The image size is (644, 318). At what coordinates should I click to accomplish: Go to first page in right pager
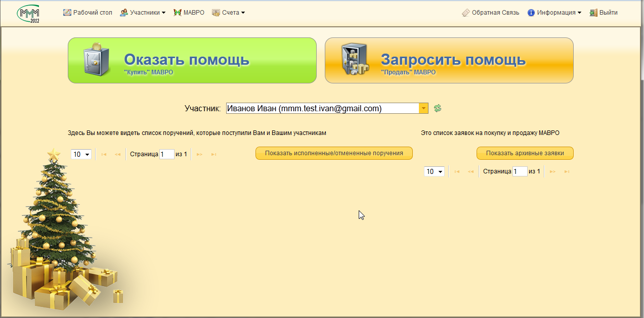457,171
